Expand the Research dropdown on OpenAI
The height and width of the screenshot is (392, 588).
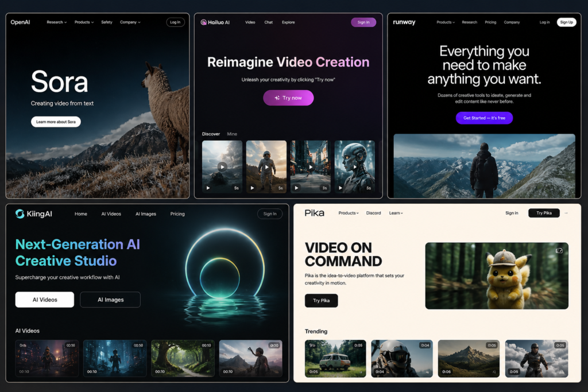point(57,22)
